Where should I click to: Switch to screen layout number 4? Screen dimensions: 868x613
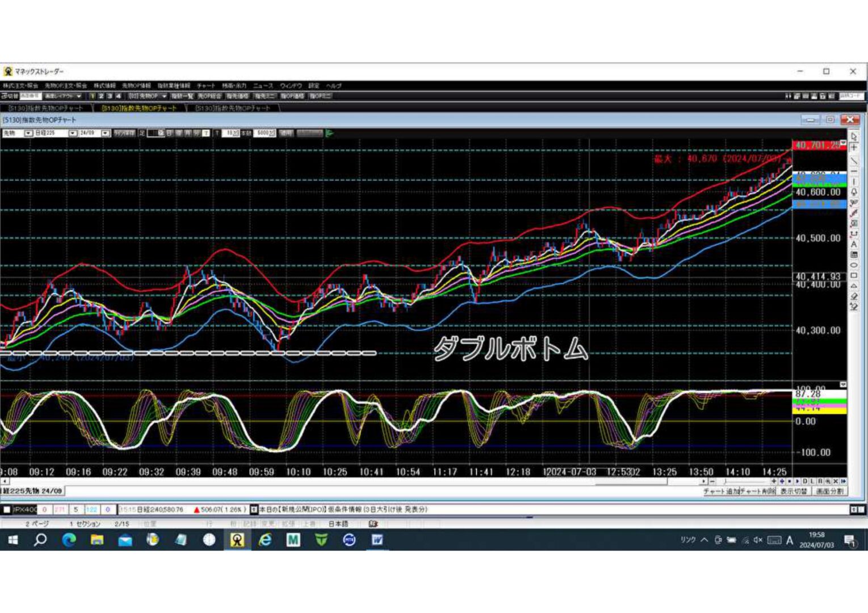tap(118, 96)
